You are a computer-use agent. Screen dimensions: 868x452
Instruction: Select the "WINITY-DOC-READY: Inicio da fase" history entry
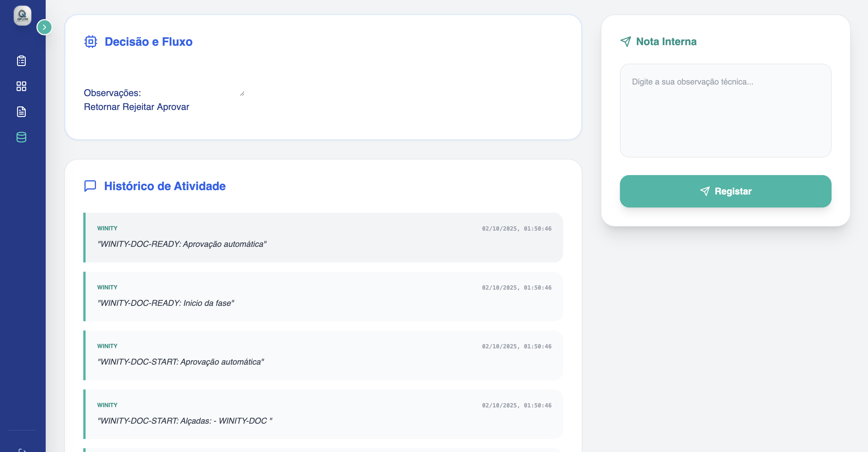[324, 296]
